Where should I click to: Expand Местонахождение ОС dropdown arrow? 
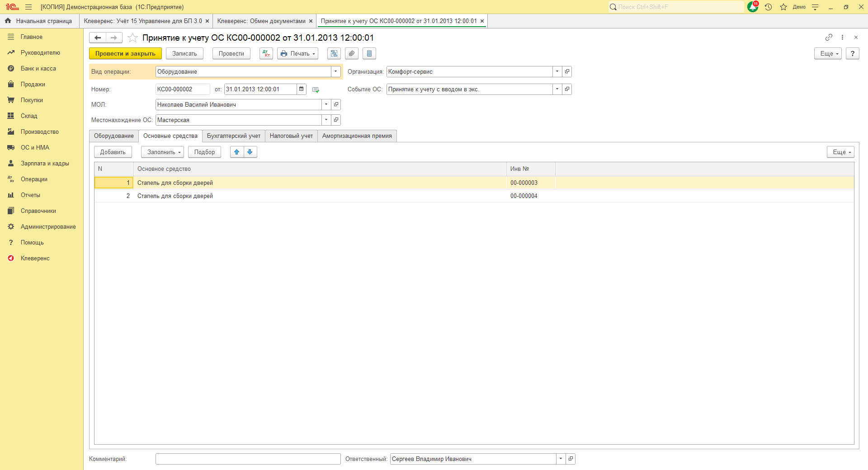click(x=326, y=120)
